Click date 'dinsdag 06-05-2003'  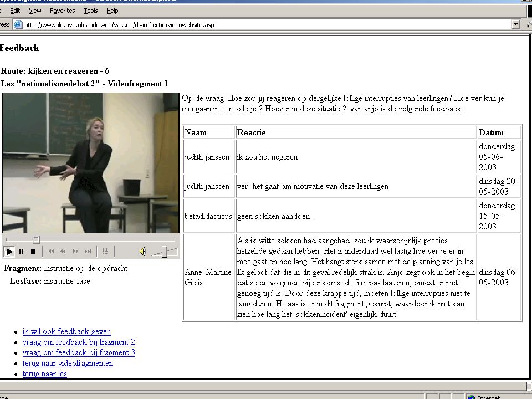tap(498, 277)
